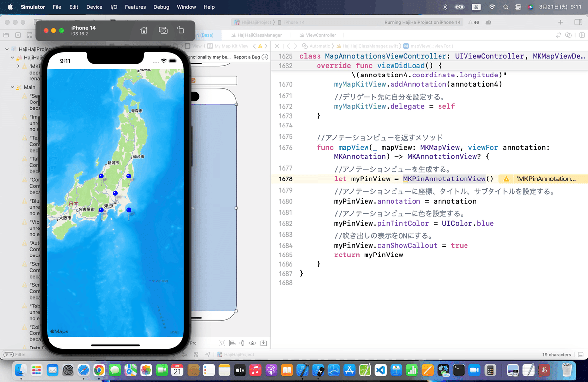Open Control Center in menu bar
Screen dimensions: 588x382
point(518,7)
